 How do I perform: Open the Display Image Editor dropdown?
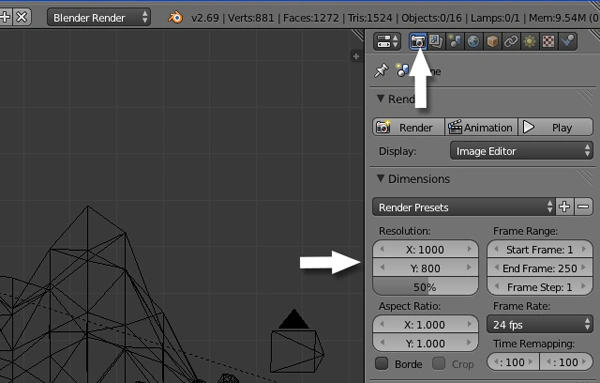coord(521,151)
